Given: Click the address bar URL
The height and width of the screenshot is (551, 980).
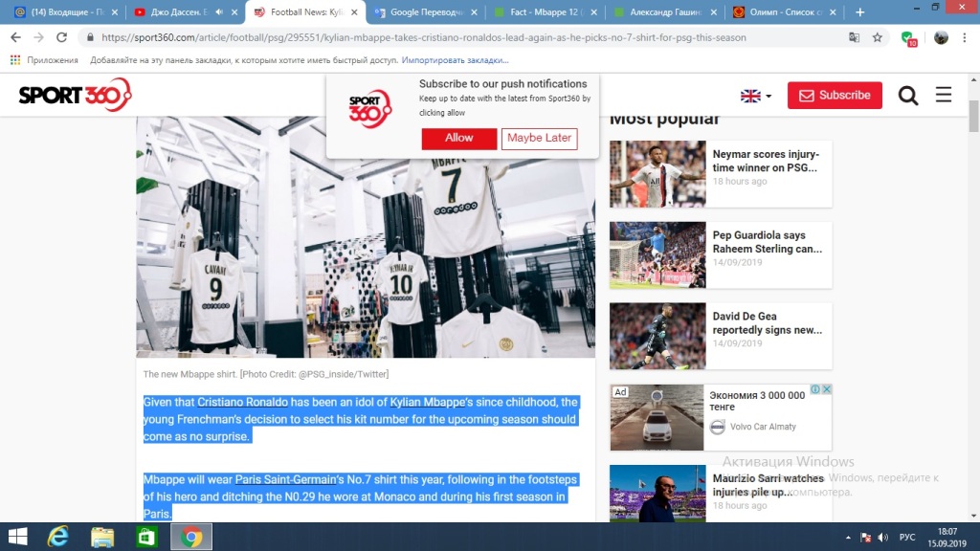Looking at the screenshot, I should point(424,37).
